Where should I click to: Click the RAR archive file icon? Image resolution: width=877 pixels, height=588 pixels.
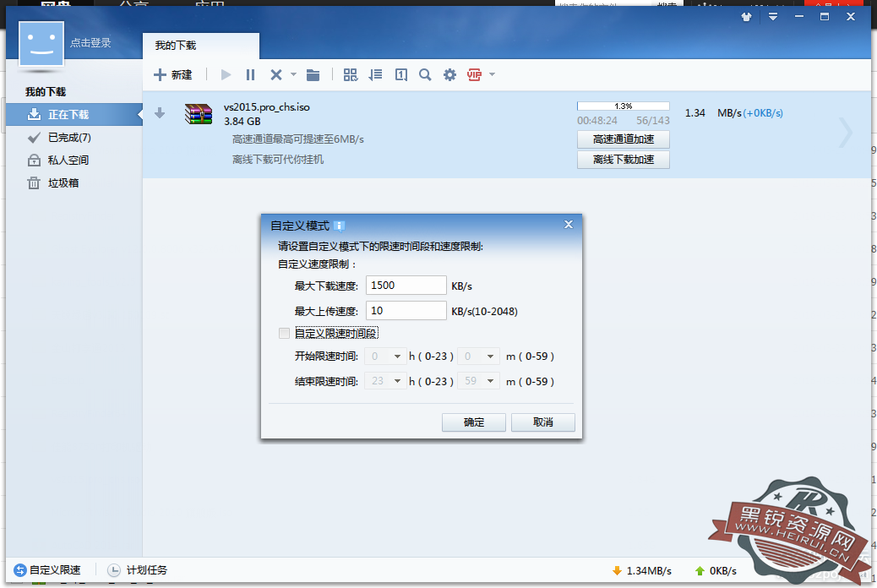[199, 113]
